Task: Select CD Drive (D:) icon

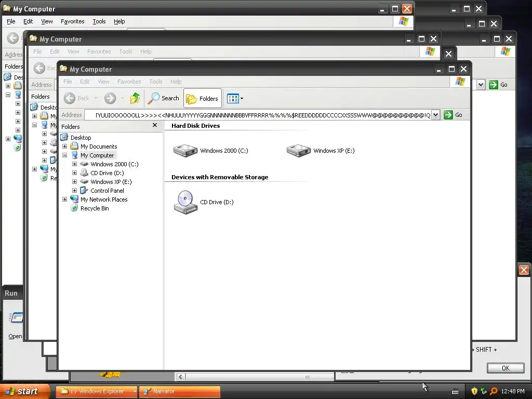Action: [x=185, y=202]
